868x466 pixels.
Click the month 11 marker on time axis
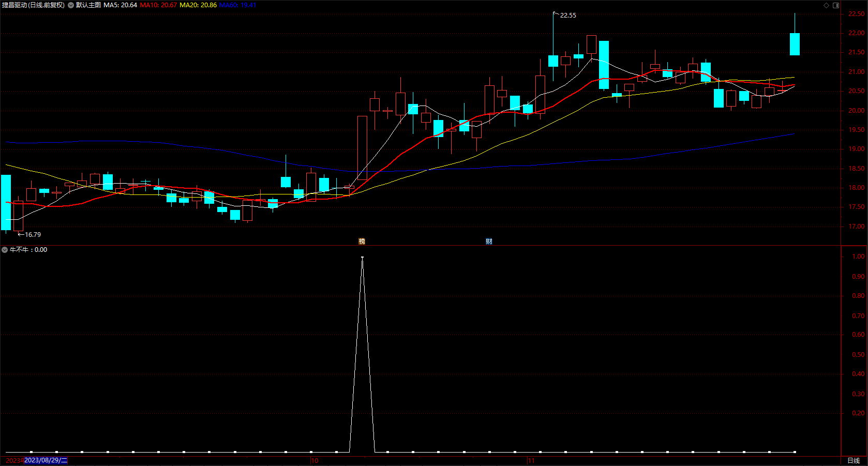(531, 461)
